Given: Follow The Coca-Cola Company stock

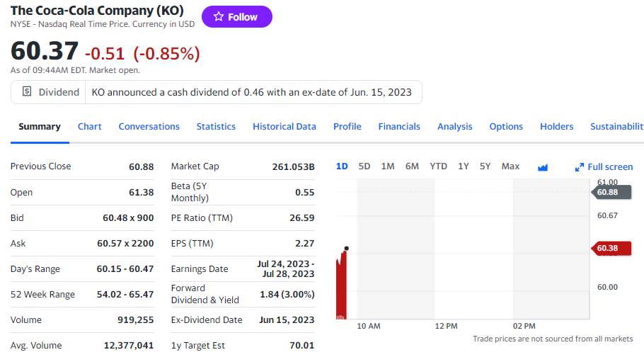Looking at the screenshot, I should pos(236,17).
